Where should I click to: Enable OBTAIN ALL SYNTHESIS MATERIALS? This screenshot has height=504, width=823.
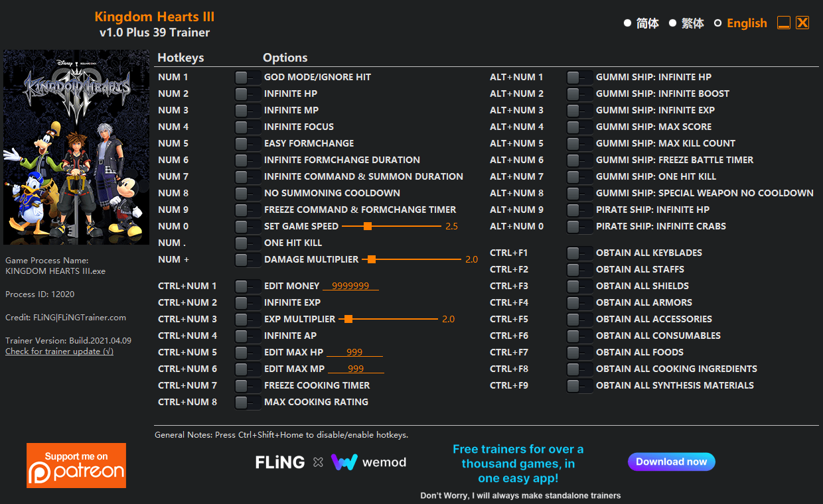click(x=579, y=385)
